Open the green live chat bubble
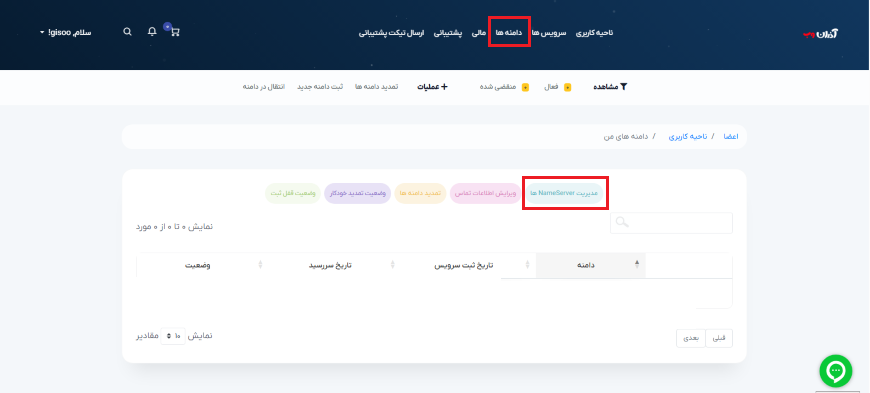This screenshot has width=870, height=393. (x=836, y=371)
